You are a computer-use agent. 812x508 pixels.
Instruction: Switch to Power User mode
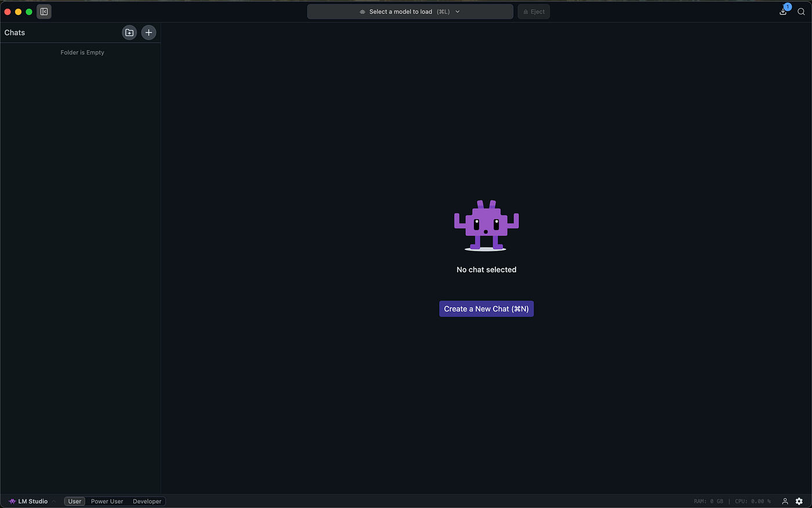pos(107,501)
